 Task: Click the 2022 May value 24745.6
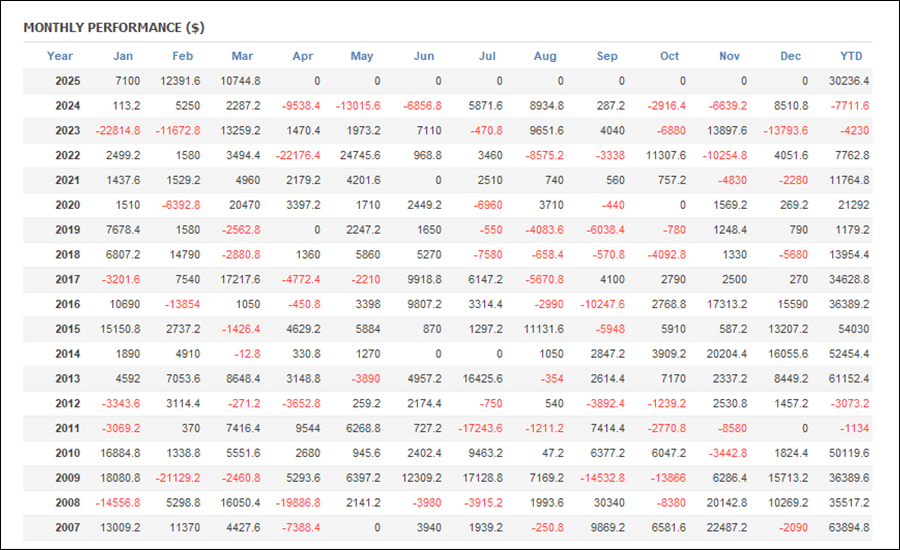[x=360, y=155]
